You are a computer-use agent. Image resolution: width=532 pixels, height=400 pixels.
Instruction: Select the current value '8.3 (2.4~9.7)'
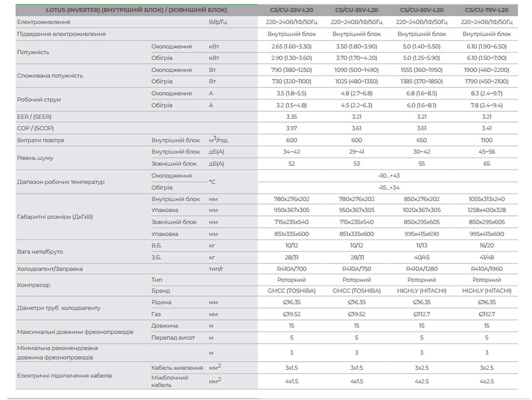487,93
